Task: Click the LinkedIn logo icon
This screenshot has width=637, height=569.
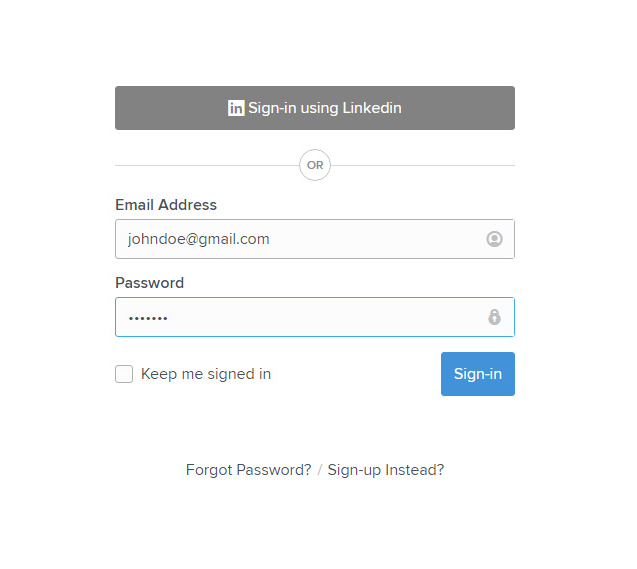Action: coord(236,108)
